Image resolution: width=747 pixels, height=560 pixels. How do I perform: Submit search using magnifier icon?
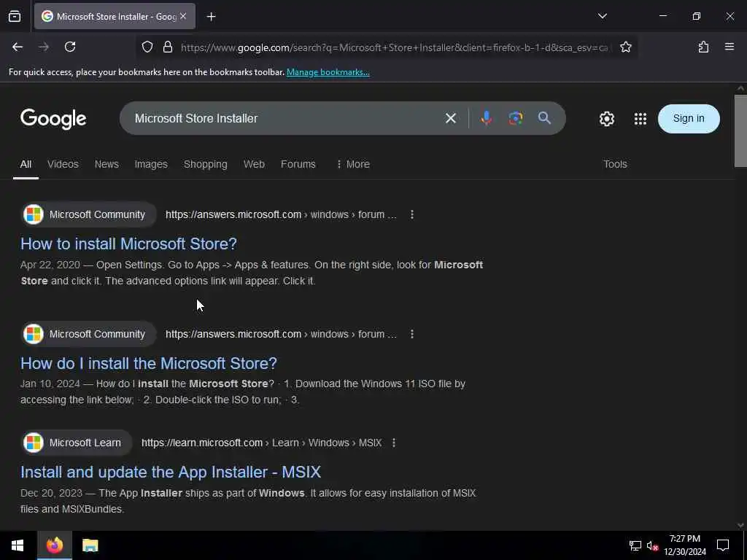point(544,118)
